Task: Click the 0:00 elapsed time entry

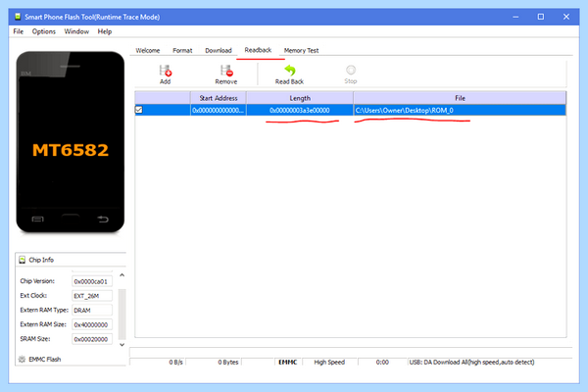Action: 382,362
